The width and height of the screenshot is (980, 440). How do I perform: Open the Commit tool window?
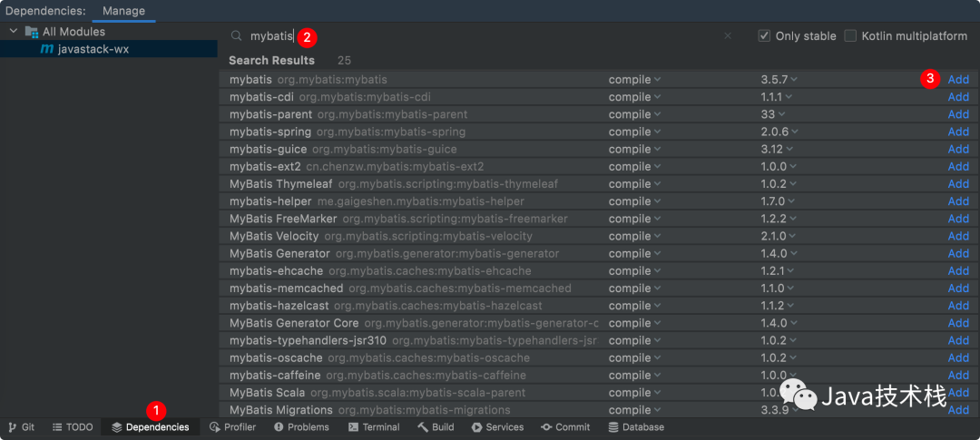point(565,427)
